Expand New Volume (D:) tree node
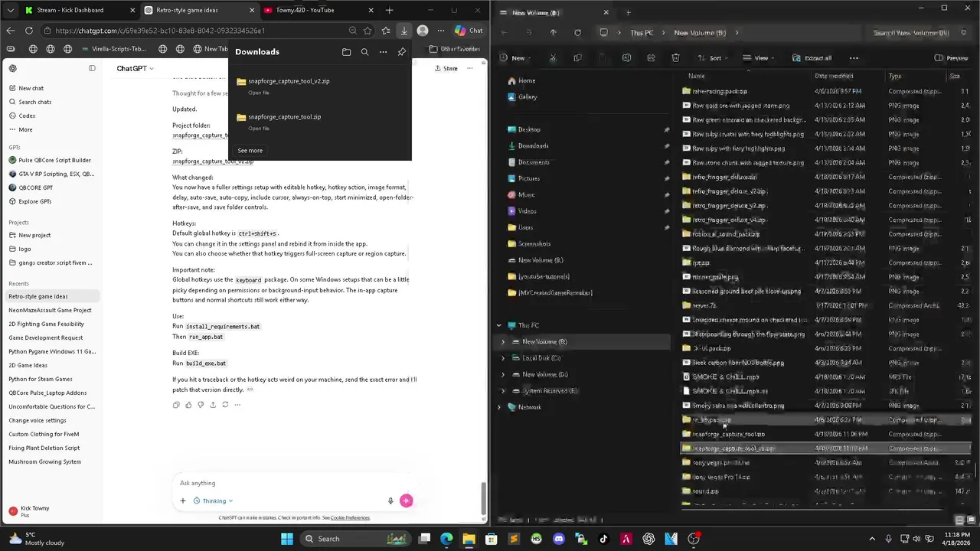980x551 pixels. coord(503,375)
